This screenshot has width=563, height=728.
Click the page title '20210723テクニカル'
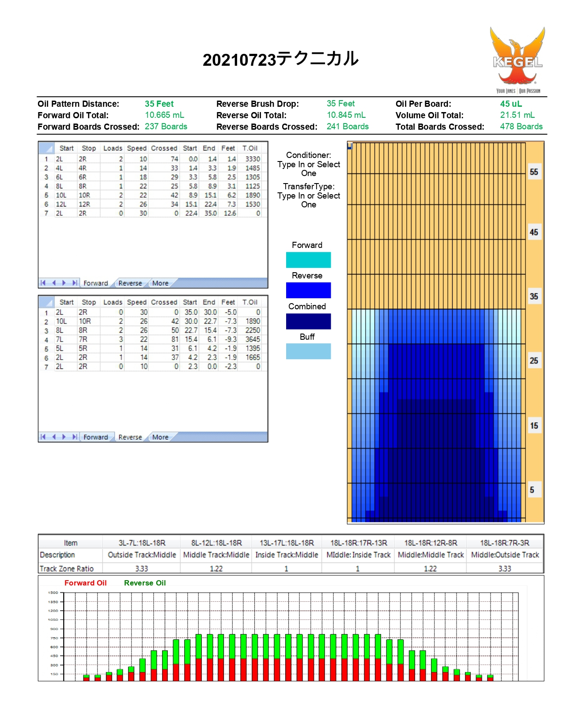click(281, 59)
